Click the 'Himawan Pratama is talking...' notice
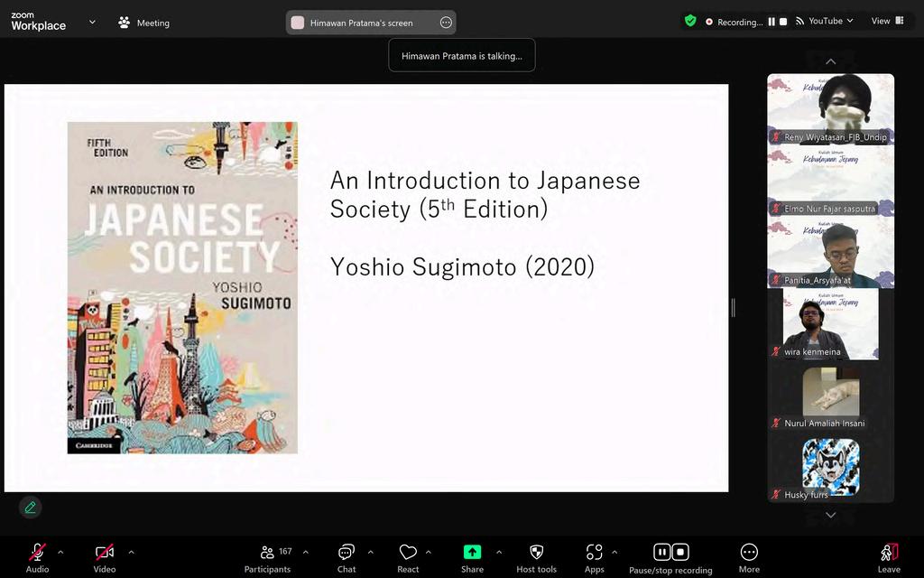Viewport: 924px width, 578px height. click(x=462, y=55)
